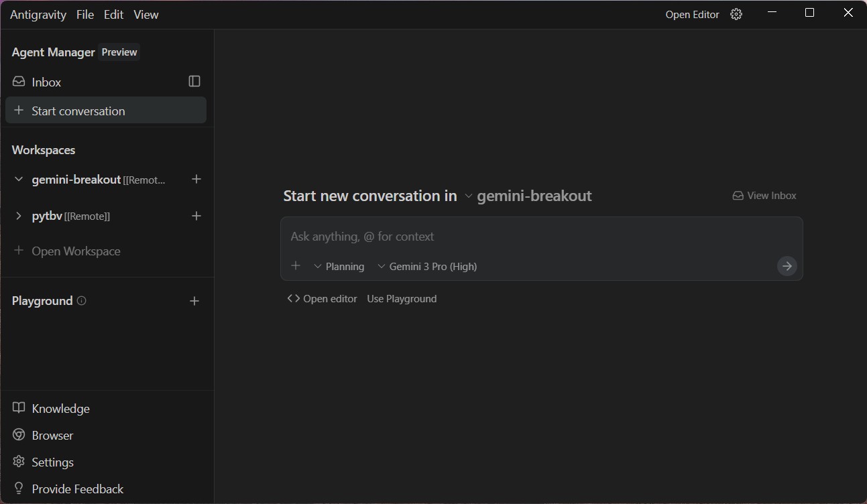
Task: Click the Playground info icon
Action: (x=82, y=301)
